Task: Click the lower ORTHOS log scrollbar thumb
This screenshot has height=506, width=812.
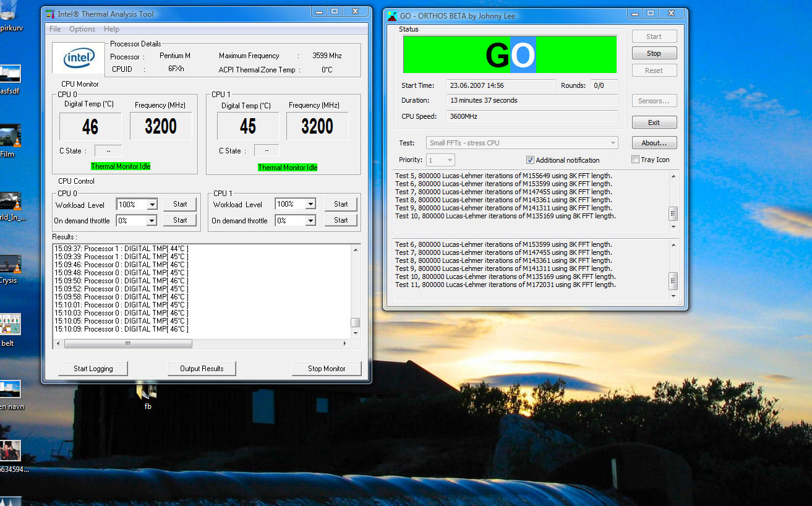Action: click(673, 281)
